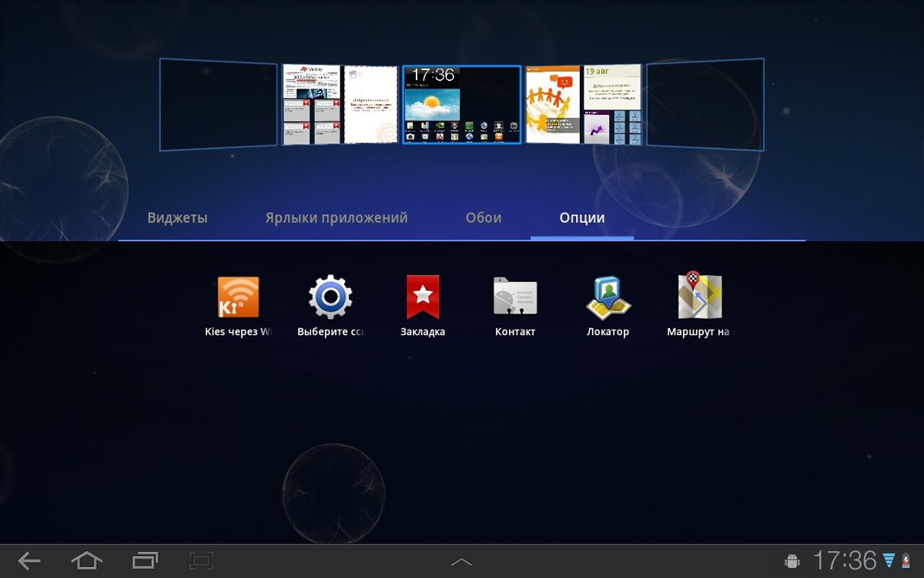
Task: Select the Опции tab
Action: click(x=582, y=218)
